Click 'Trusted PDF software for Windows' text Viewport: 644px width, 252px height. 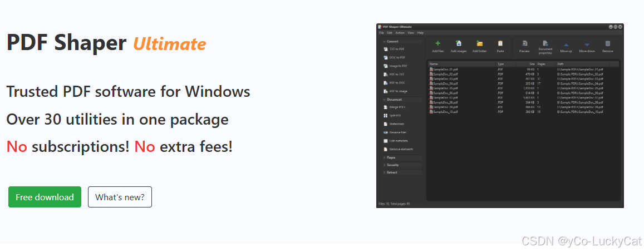pyautogui.click(x=129, y=92)
